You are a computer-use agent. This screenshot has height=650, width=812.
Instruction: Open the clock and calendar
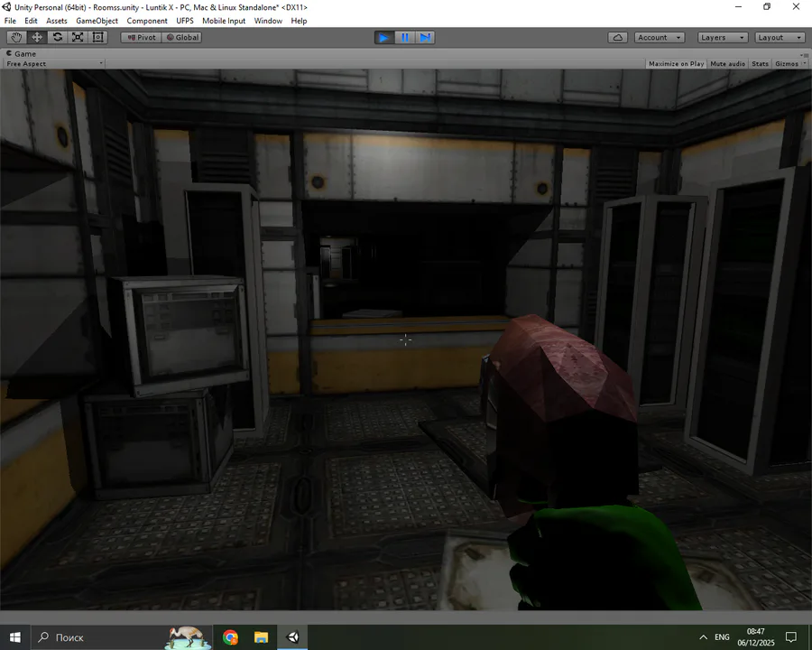[755, 637]
